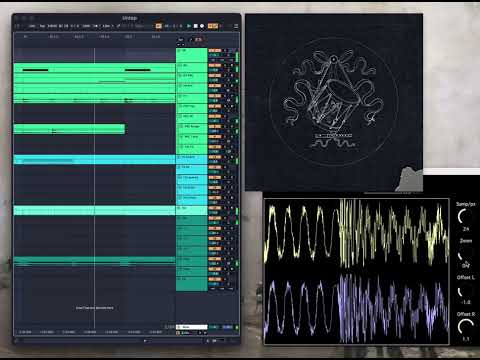Toggle the orange loop switch in transport
480x360 pixels.
(158, 26)
